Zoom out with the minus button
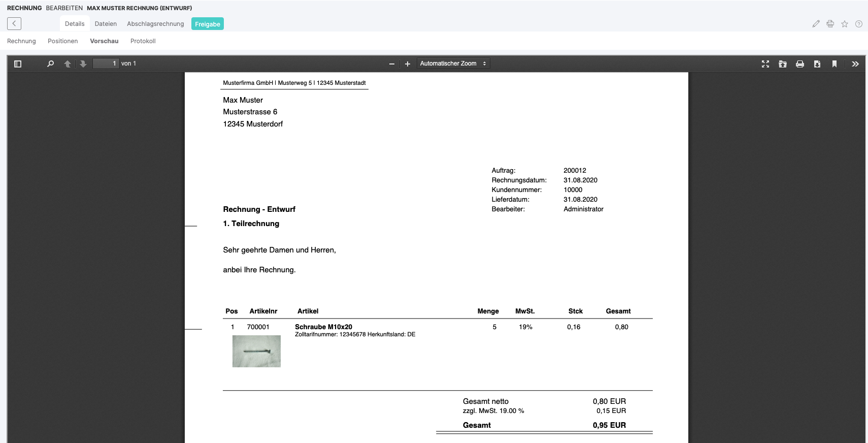This screenshot has height=443, width=868. 392,64
